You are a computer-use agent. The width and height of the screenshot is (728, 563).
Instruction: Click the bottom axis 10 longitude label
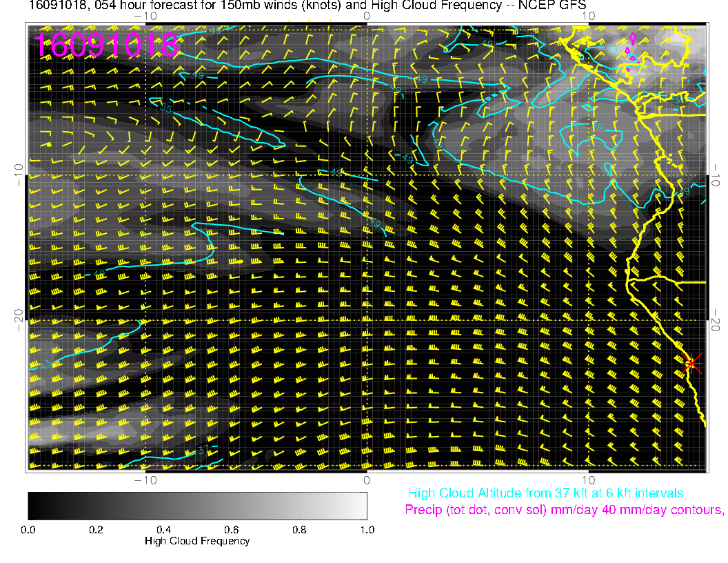tap(588, 480)
